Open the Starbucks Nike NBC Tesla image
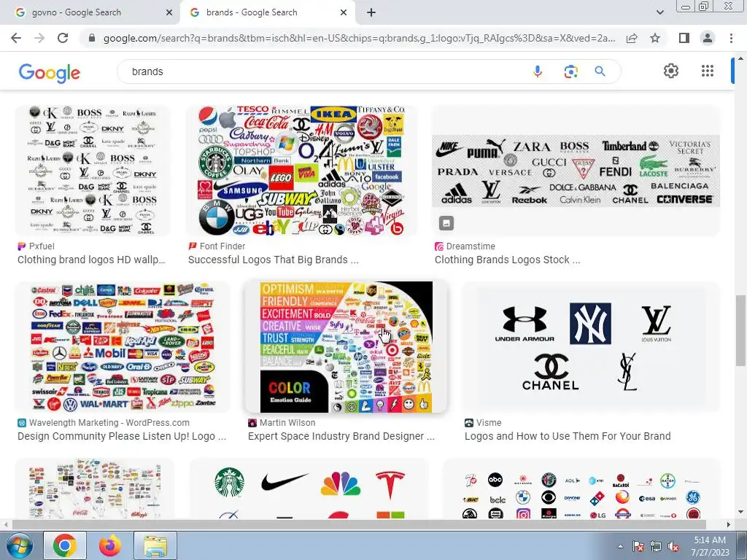Image resolution: width=747 pixels, height=560 pixels. [x=309, y=489]
